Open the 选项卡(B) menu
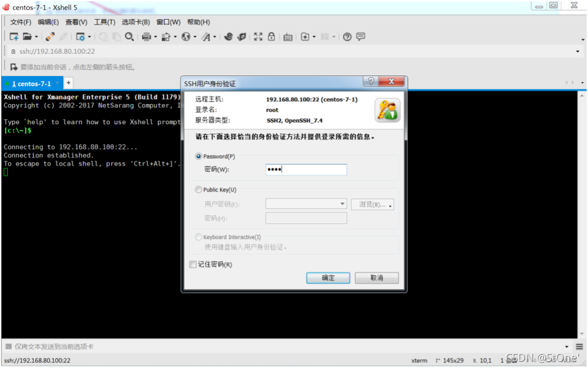This screenshot has width=588, height=368. (x=135, y=22)
